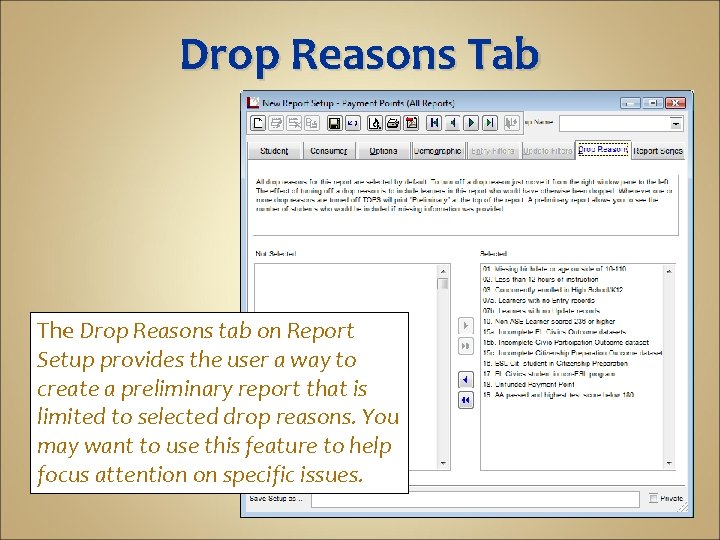The width and height of the screenshot is (720, 540).
Task: Click Not Selected list scroll down arrow
Action: pyautogui.click(x=443, y=463)
